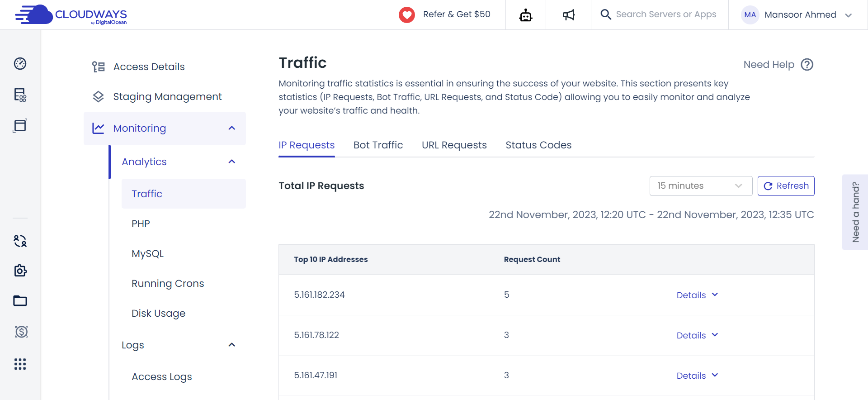Switch to the Bot Traffic tab
This screenshot has height=400, width=868.
[378, 145]
